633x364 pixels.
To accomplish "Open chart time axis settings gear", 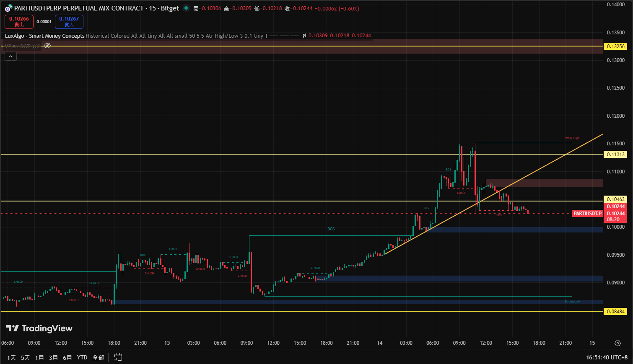I will point(617,343).
